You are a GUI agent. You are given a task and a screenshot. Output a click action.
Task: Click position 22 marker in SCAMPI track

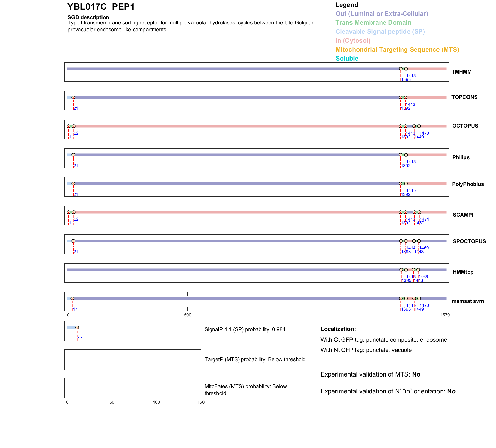74,212
